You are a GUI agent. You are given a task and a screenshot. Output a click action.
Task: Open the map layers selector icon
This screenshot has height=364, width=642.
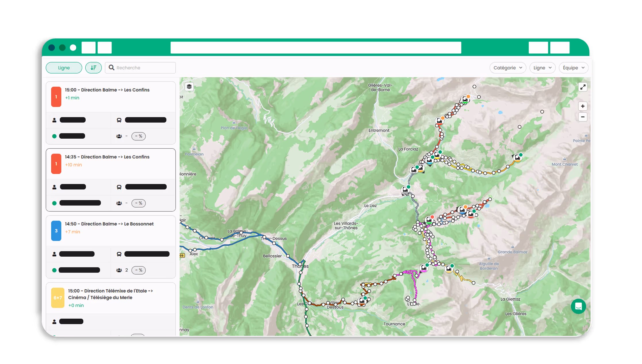[189, 87]
